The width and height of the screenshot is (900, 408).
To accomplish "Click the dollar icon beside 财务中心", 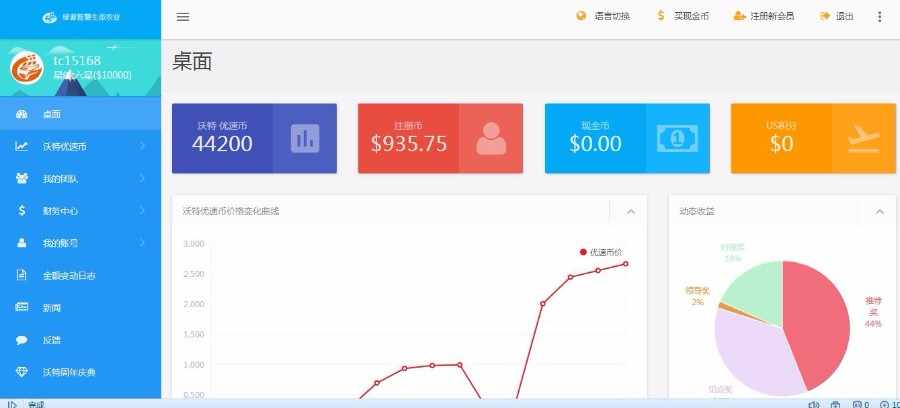I will point(22,211).
